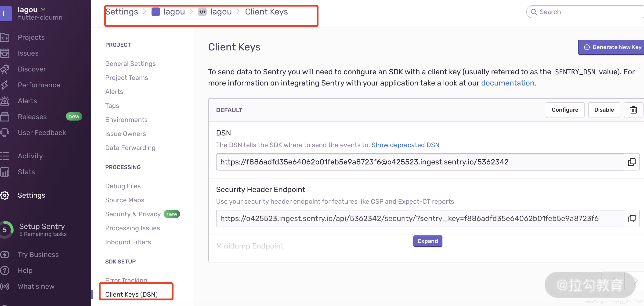Open Try Business in the sidebar
The width and height of the screenshot is (644, 306).
[x=38, y=255]
